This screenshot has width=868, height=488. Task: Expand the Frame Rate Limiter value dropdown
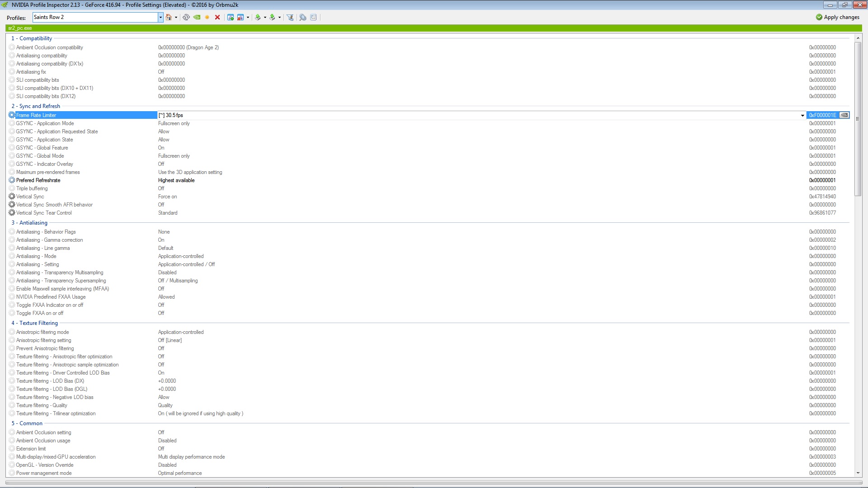[802, 115]
